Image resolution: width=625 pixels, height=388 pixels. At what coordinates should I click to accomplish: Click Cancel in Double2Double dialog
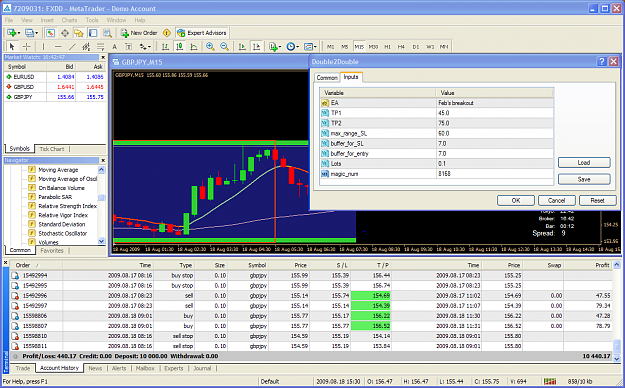tap(556, 201)
